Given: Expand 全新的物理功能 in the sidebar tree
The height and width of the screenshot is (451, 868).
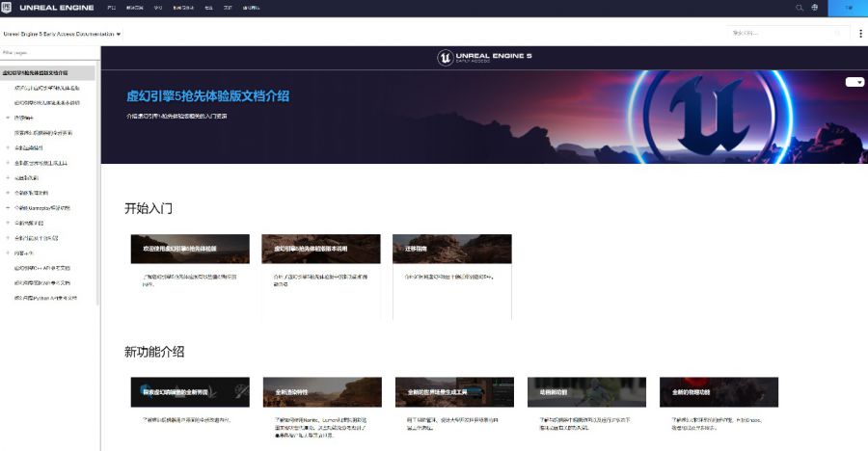Looking at the screenshot, I should pyautogui.click(x=8, y=193).
